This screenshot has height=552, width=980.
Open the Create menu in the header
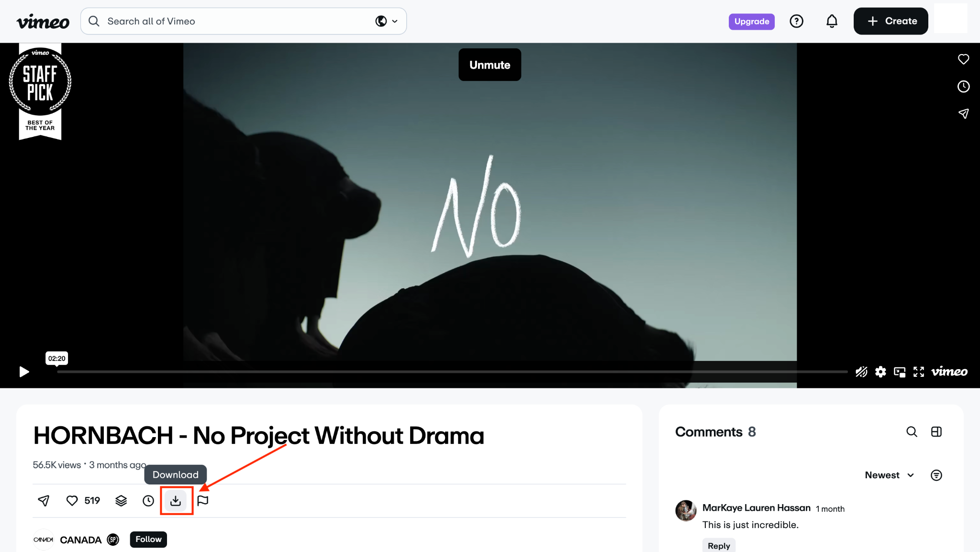tap(890, 21)
